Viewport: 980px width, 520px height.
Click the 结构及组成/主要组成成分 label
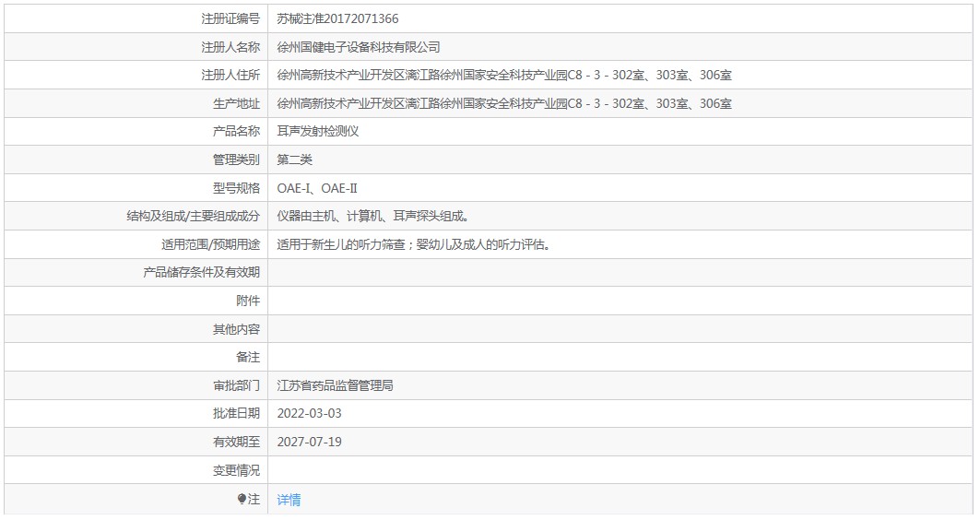193,217
